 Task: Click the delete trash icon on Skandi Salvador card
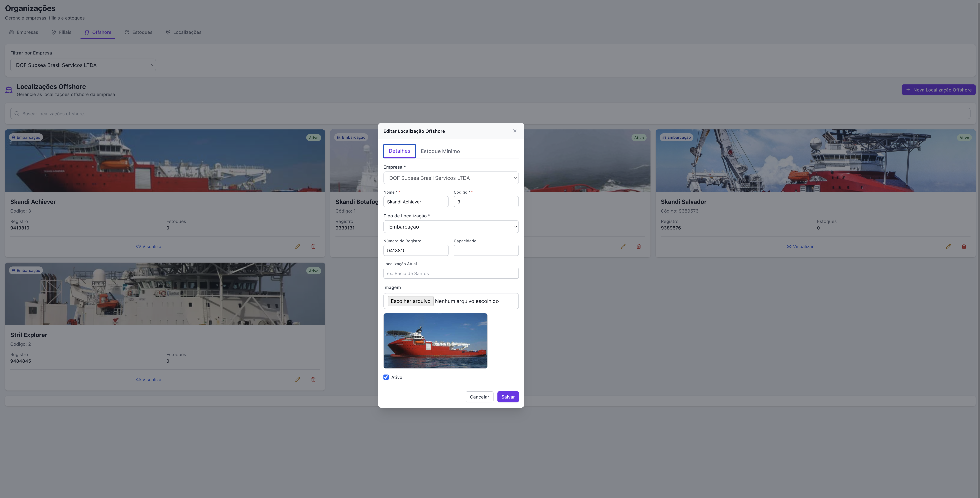click(964, 247)
